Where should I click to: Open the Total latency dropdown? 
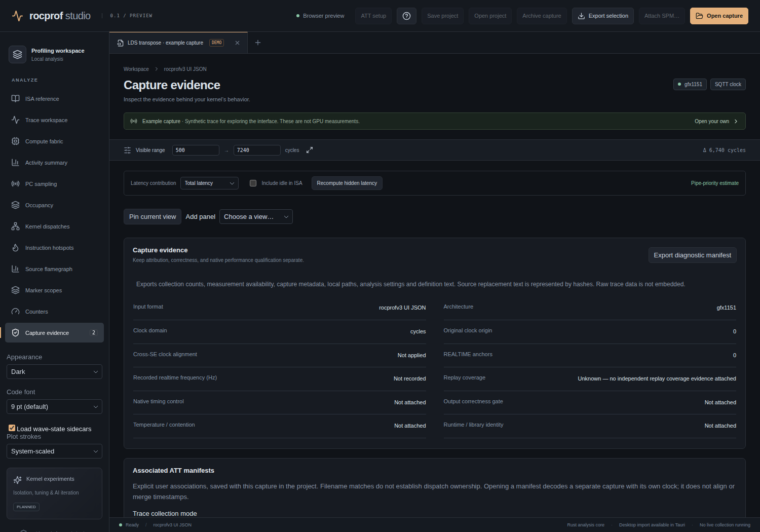coord(209,183)
